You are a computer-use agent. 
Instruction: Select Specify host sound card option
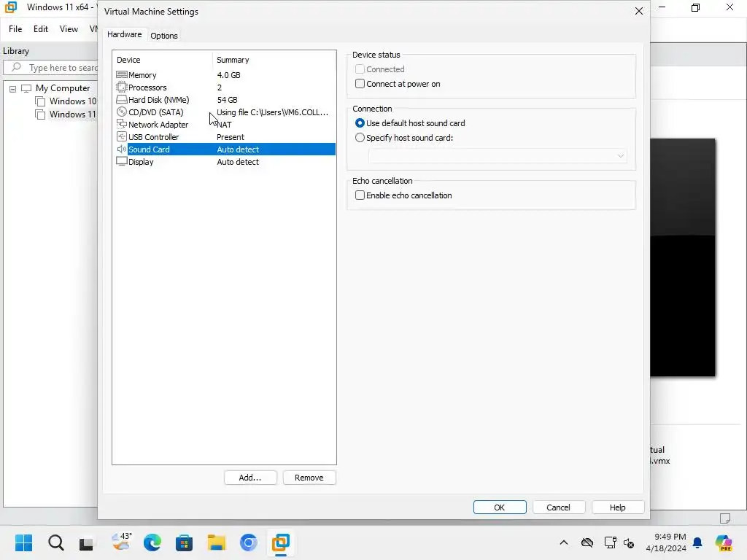point(360,138)
